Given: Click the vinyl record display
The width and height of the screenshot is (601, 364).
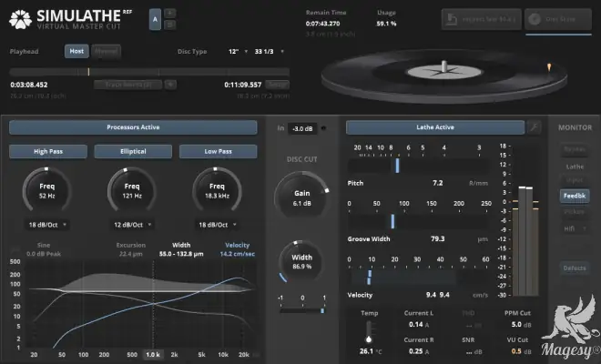Looking at the screenshot, I should (443, 76).
